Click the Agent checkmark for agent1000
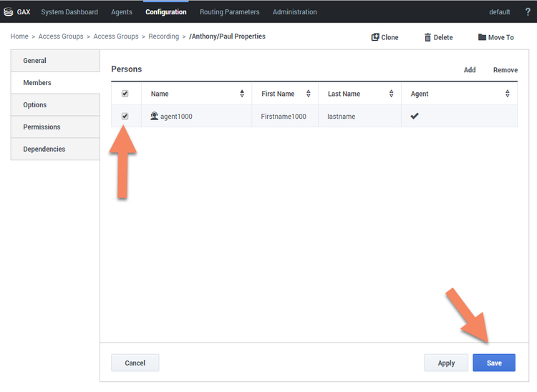The image size is (537, 392). 415,116
